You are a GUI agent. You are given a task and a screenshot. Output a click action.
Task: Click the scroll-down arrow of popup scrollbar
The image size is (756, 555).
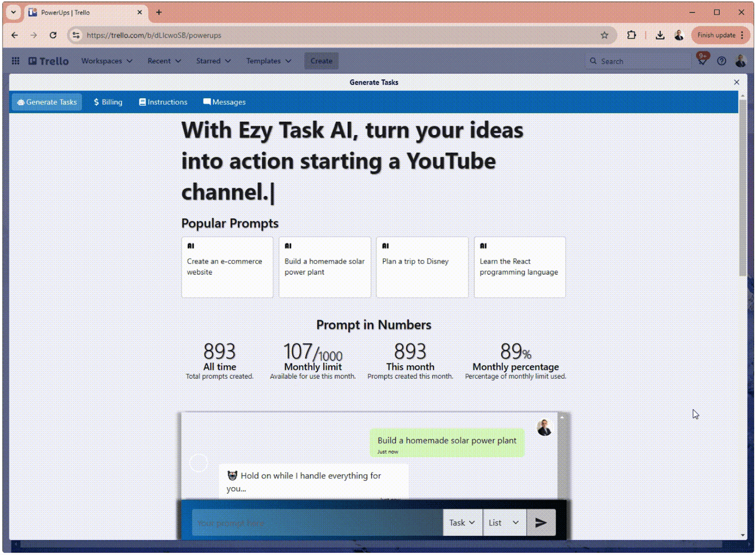743,536
